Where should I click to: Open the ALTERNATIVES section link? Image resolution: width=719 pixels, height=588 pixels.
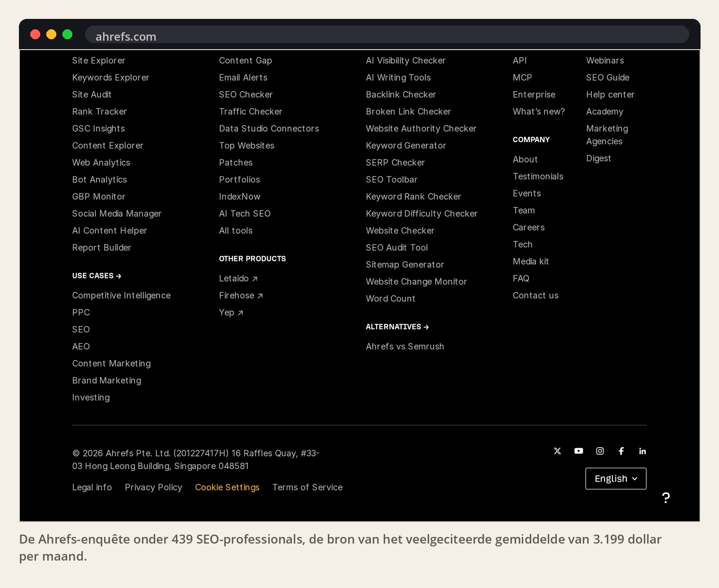397,327
